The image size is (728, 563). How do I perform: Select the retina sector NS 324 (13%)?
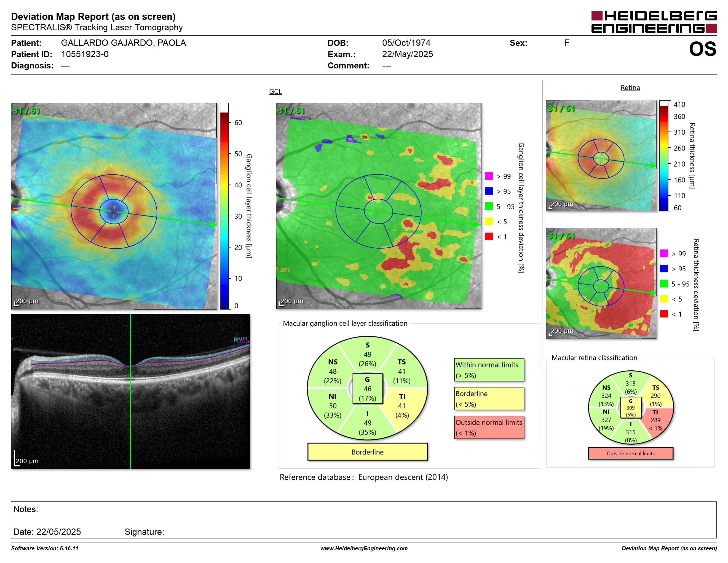click(x=606, y=396)
